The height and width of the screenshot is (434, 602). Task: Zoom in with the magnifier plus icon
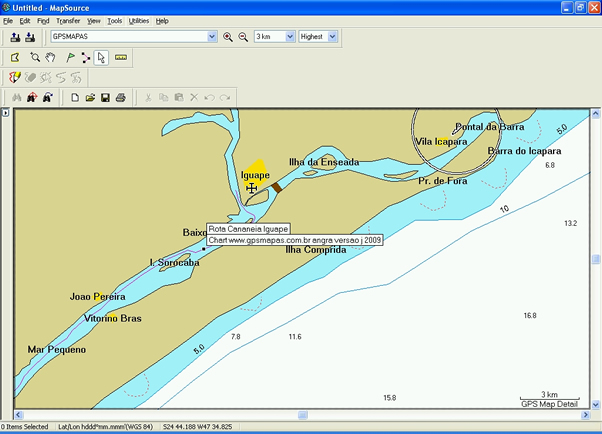click(228, 37)
